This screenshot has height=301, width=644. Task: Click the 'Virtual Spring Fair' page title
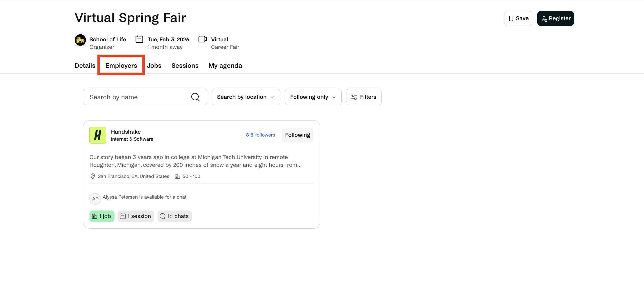coord(131,18)
